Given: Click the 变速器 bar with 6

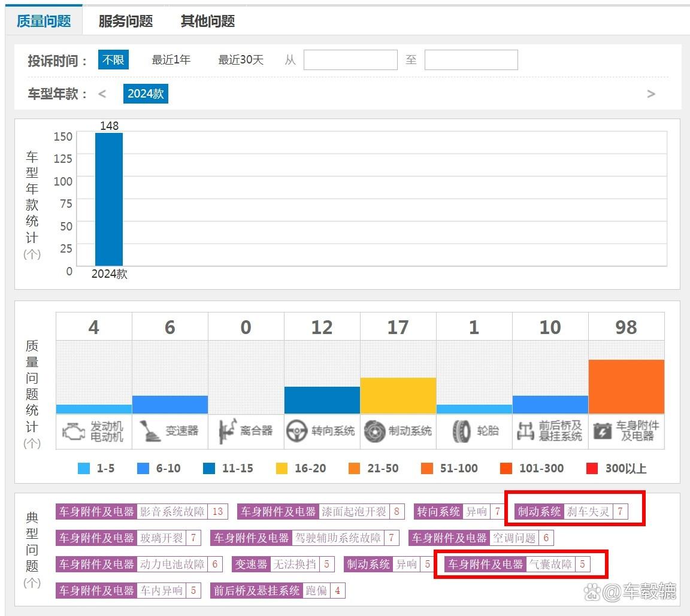Looking at the screenshot, I should tap(170, 405).
